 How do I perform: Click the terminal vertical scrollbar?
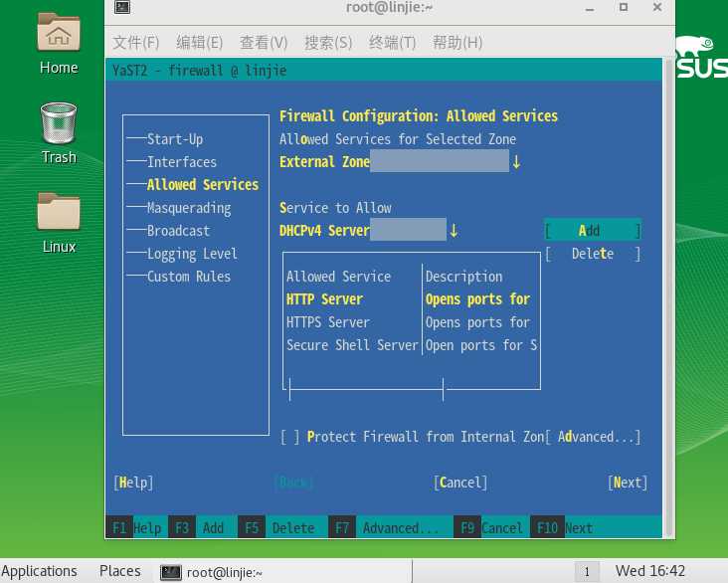tap(668, 297)
